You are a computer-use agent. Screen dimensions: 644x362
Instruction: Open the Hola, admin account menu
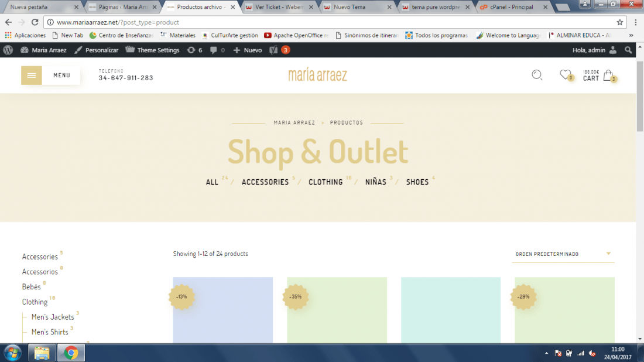click(595, 50)
